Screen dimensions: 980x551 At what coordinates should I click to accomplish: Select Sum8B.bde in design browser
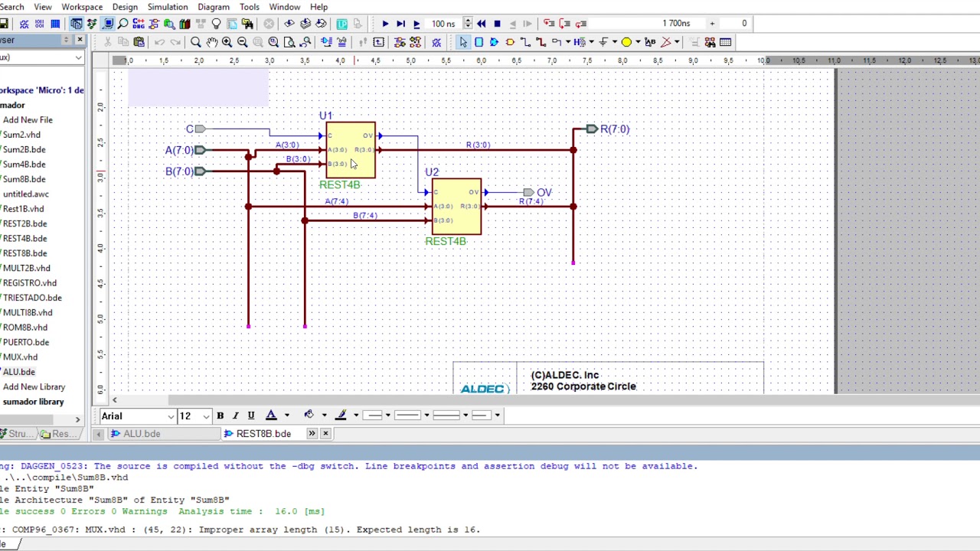(24, 179)
